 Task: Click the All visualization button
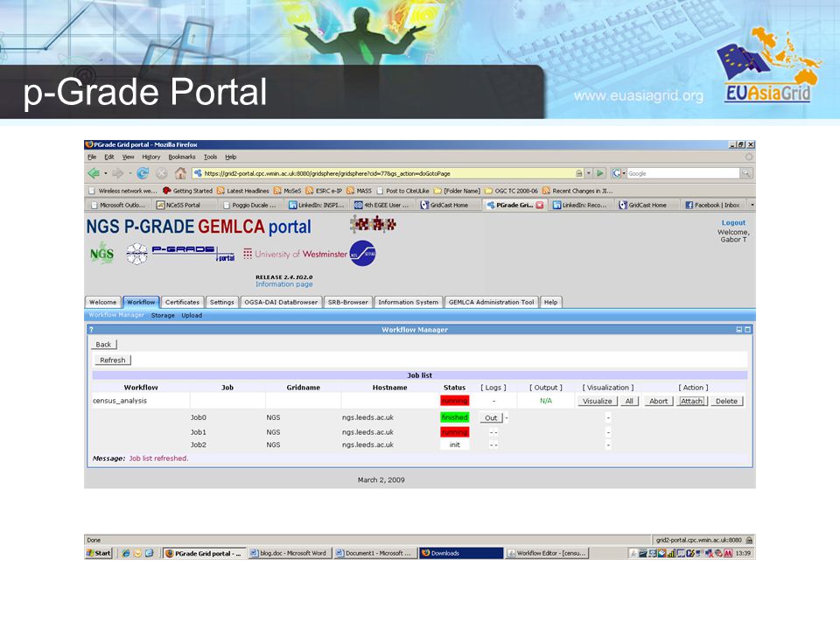click(629, 401)
